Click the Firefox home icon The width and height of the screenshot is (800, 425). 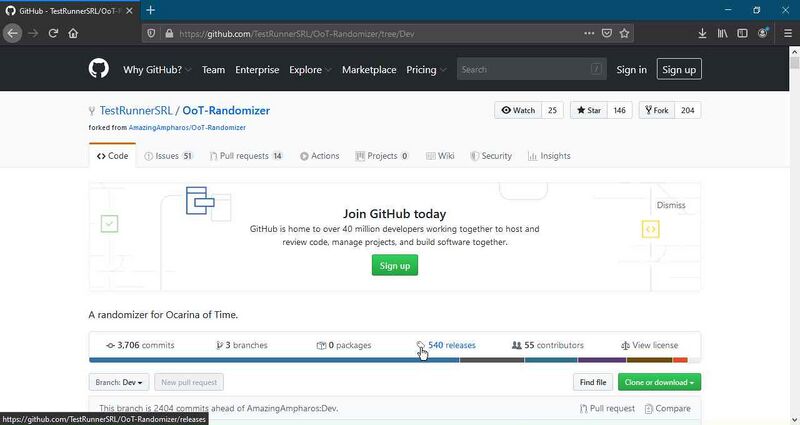73,33
